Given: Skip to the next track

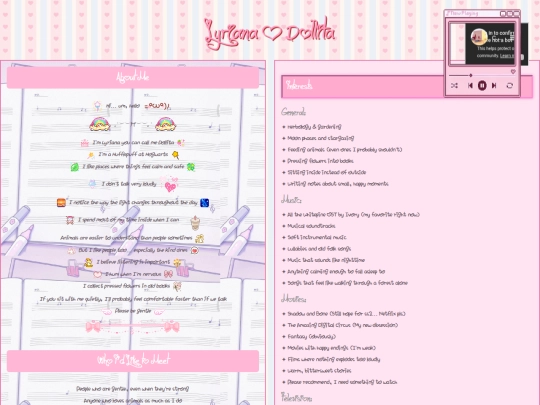Looking at the screenshot, I should click(x=494, y=85).
